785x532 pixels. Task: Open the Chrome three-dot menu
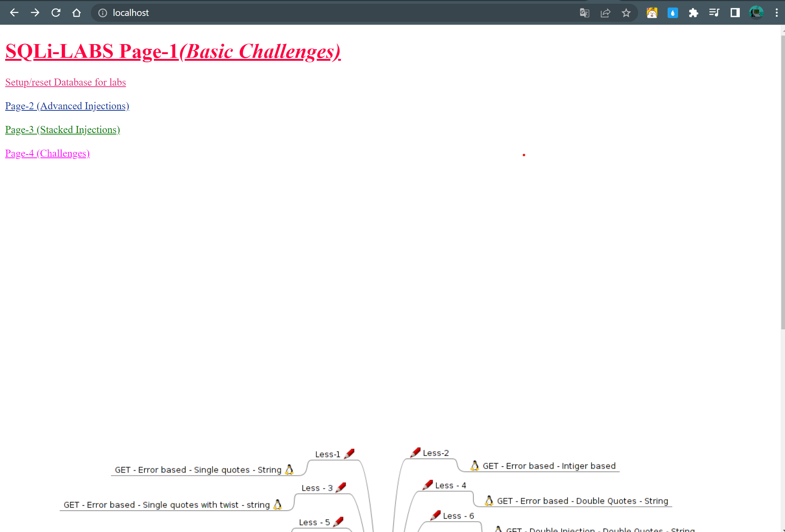(776, 13)
